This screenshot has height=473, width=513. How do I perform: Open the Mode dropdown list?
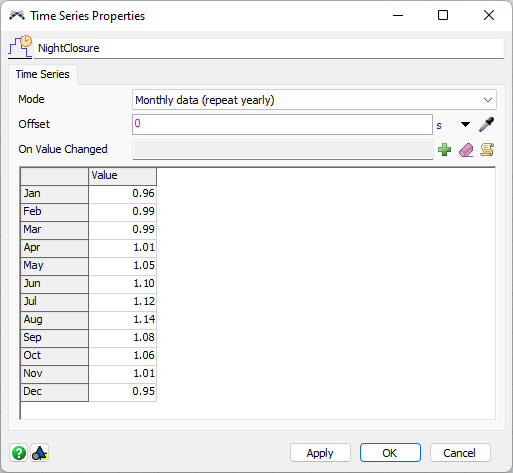(314, 100)
